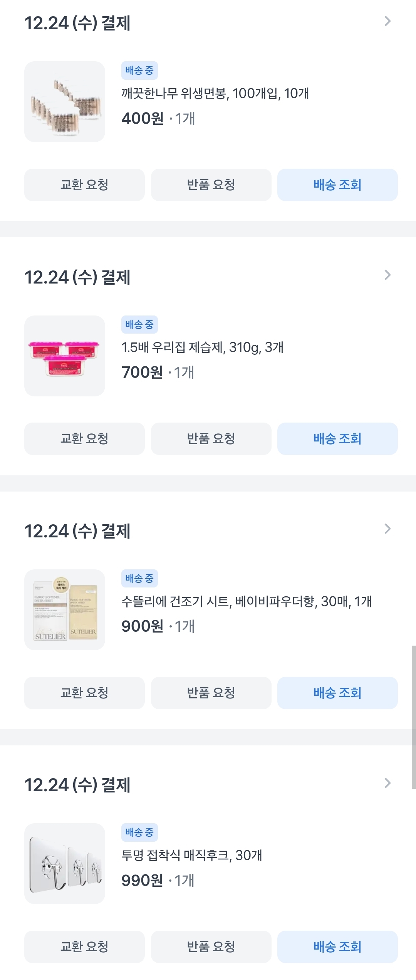Request a return for the cotton swabs
This screenshot has width=416, height=980.
tap(211, 185)
